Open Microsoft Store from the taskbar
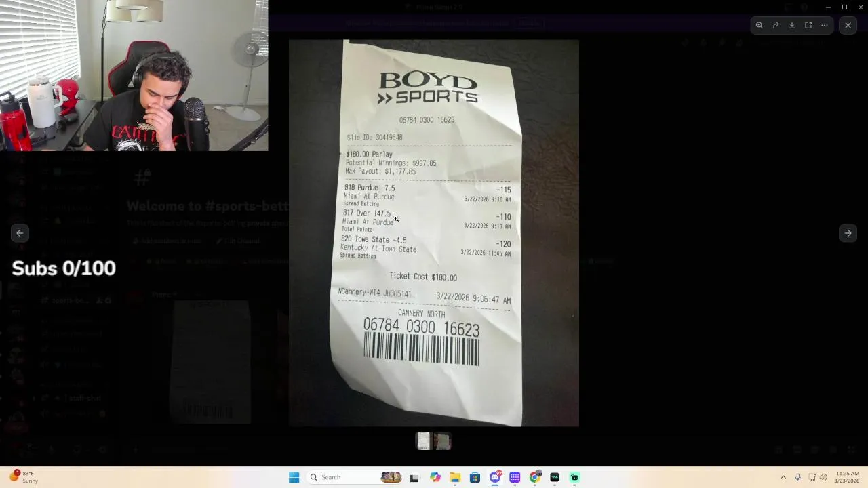The height and width of the screenshot is (488, 868). [x=475, y=477]
